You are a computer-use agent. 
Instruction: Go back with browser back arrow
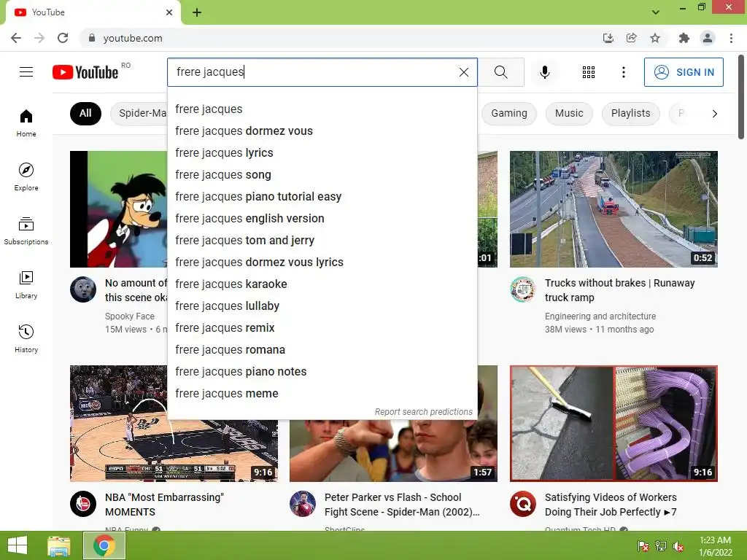tap(16, 38)
